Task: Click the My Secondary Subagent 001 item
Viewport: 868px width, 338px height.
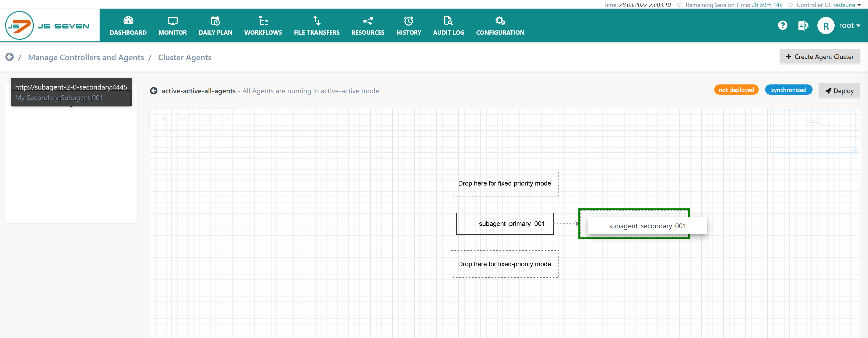Action: click(59, 98)
